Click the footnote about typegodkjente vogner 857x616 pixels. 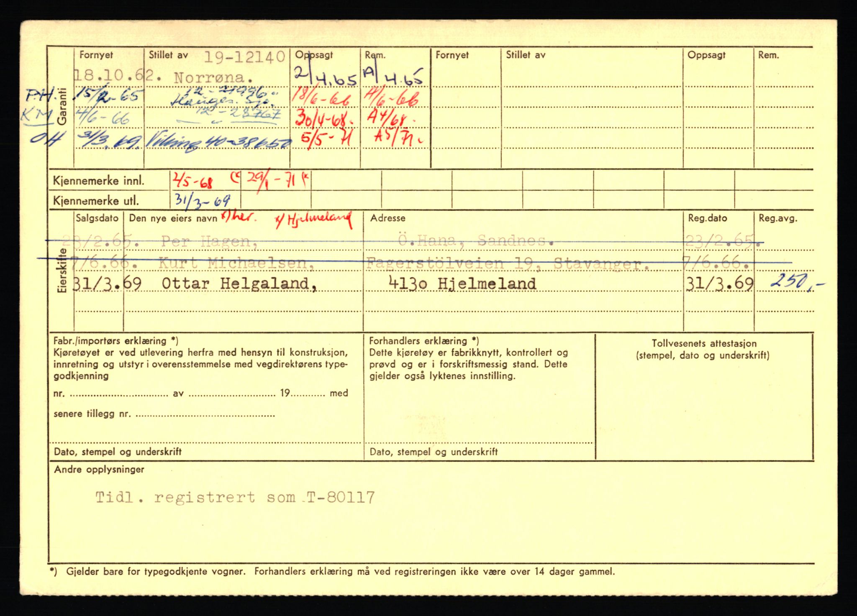tap(332, 571)
